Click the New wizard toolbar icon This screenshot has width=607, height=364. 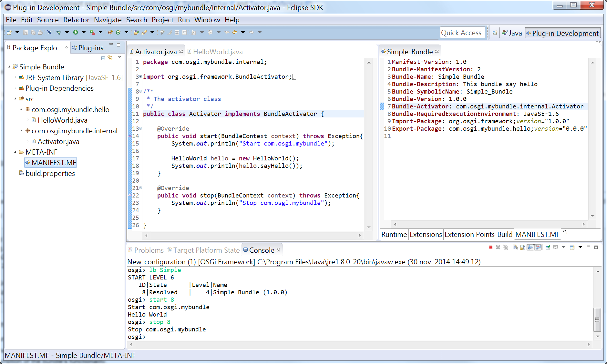tap(9, 32)
